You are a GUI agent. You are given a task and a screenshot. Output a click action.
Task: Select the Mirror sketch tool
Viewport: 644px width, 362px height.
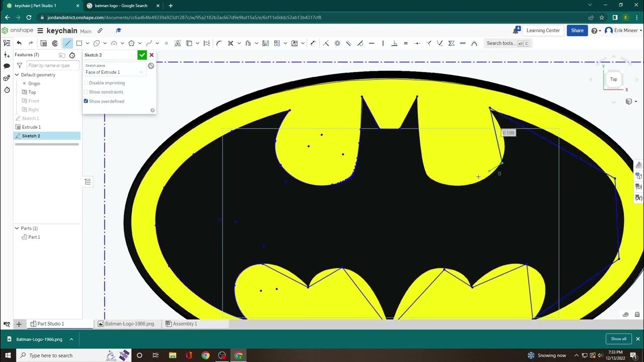265,43
